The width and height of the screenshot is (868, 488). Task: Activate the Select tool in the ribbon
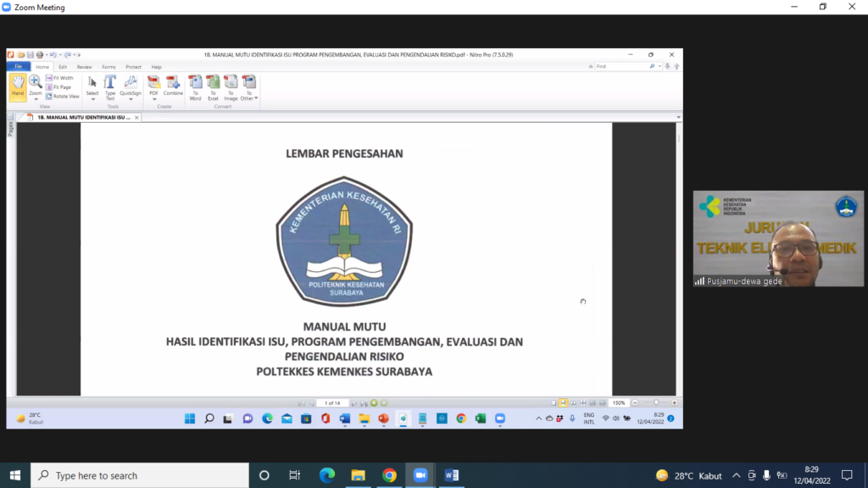click(x=92, y=86)
